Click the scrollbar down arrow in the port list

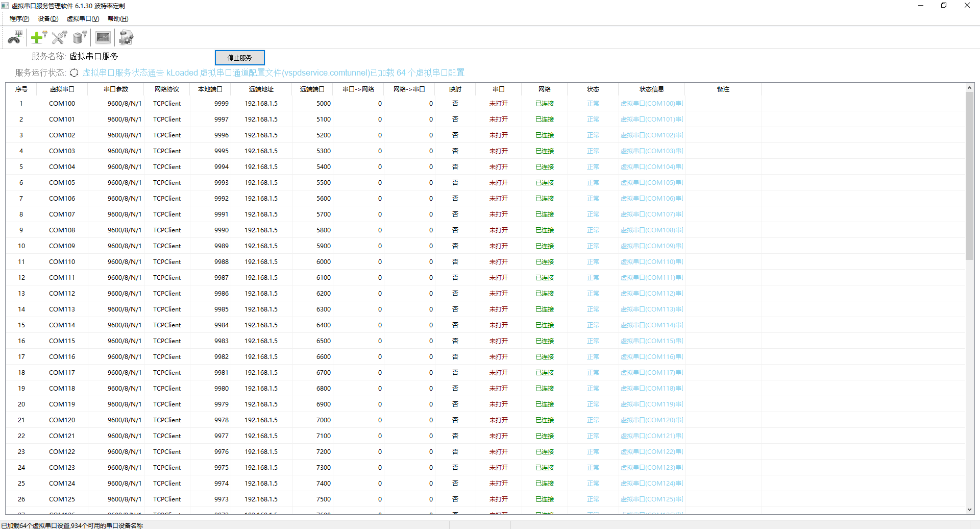tap(969, 510)
